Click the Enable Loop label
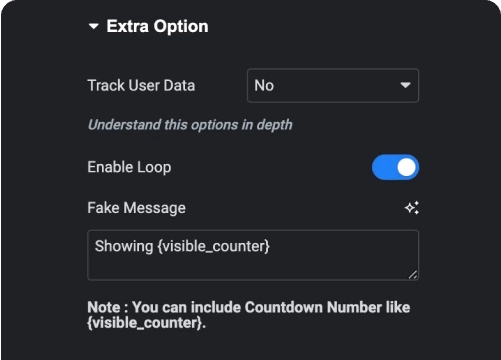Screen dimensions: 501x360 click(x=129, y=167)
